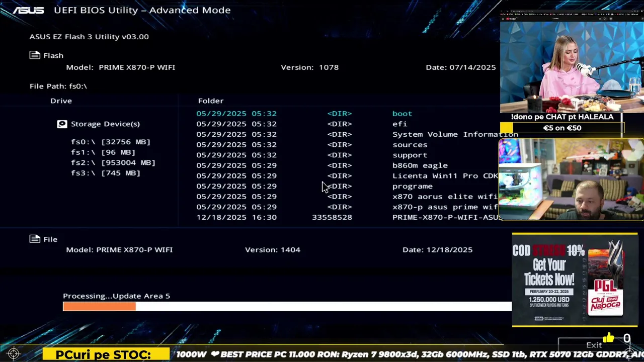Screen dimensions: 644x362
Task: Select drive fs1:\ [96 MB]
Action: [103, 152]
